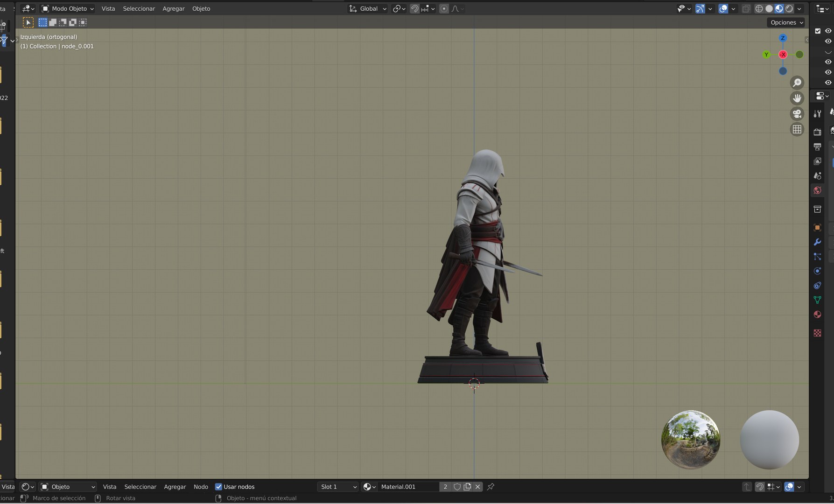
Task: Open the Tool properties tab (wrench and screwdriver)
Action: coord(817,113)
